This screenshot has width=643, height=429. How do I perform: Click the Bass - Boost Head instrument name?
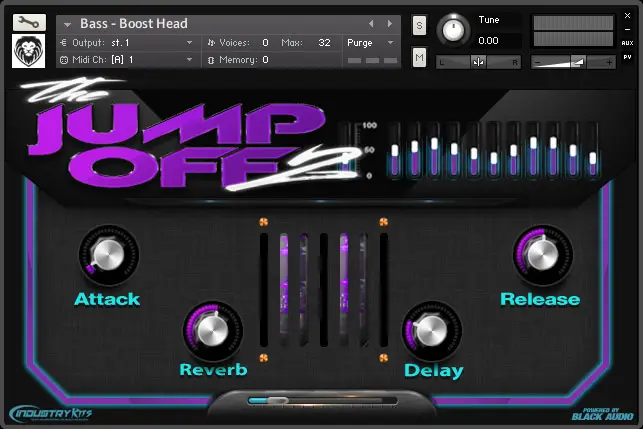click(134, 24)
